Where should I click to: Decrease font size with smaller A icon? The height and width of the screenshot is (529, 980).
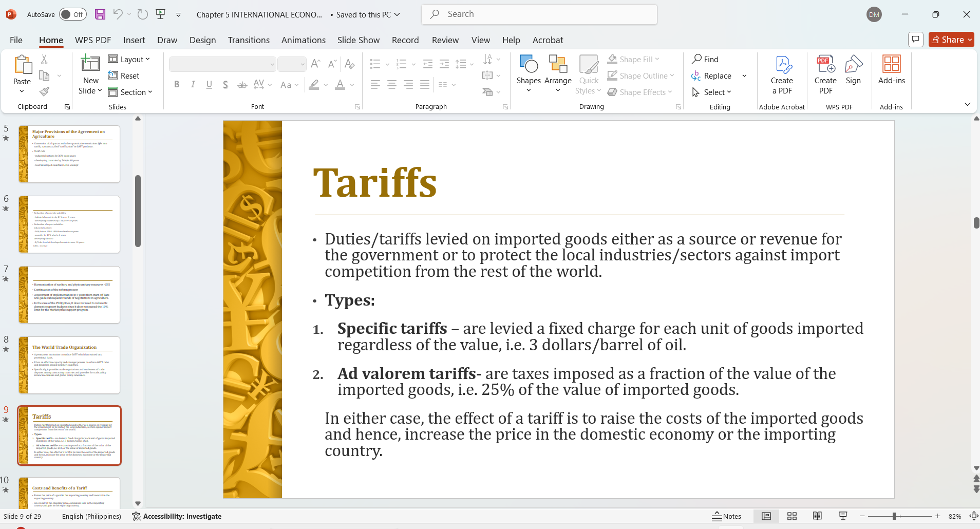coord(333,64)
